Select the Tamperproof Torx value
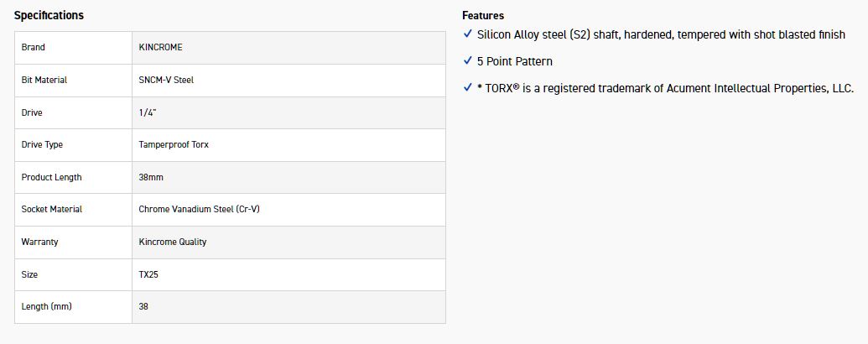This screenshot has height=344, width=868. pyautogui.click(x=174, y=144)
